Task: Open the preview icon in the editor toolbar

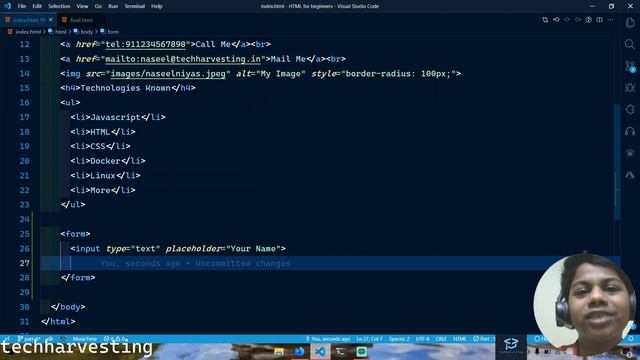Action: [x=588, y=20]
